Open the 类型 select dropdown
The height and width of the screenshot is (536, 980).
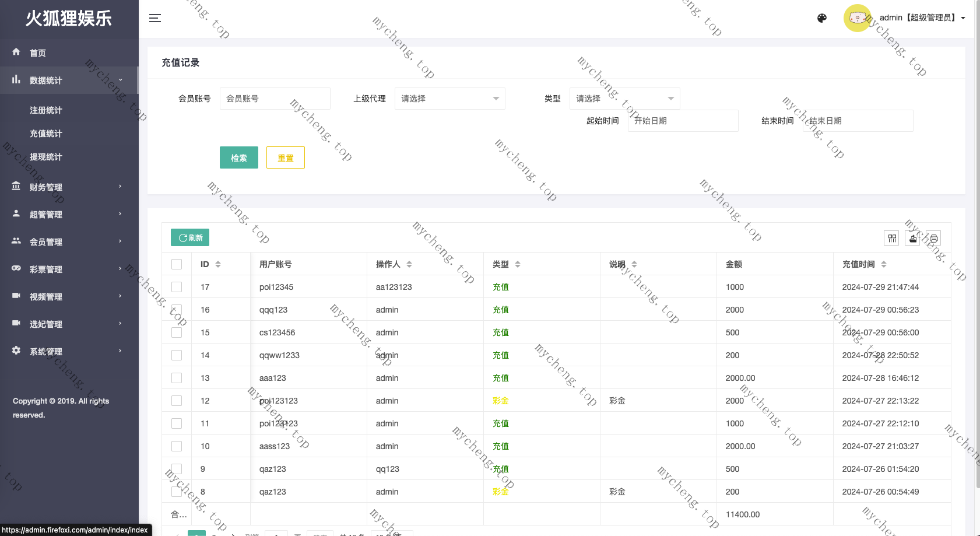click(x=625, y=99)
